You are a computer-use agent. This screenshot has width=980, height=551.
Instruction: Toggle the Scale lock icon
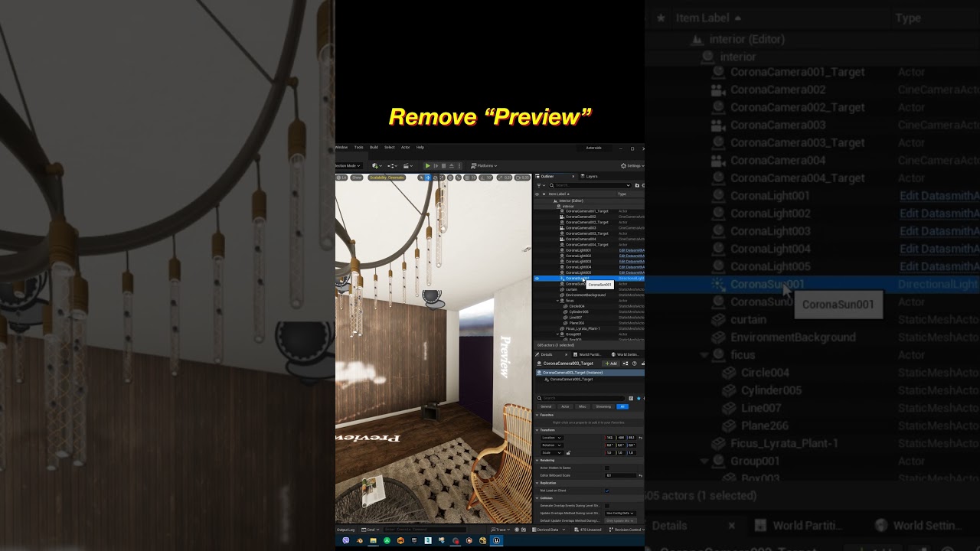pyautogui.click(x=568, y=452)
